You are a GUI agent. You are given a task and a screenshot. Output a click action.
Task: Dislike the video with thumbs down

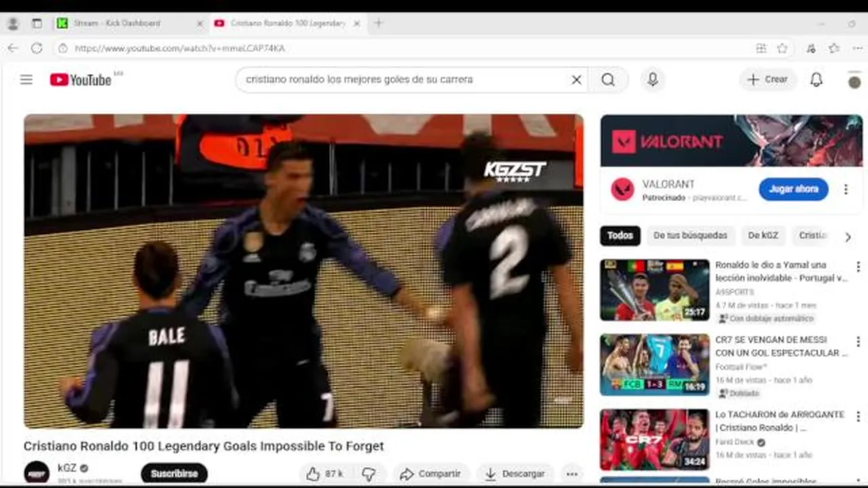[x=368, y=474]
